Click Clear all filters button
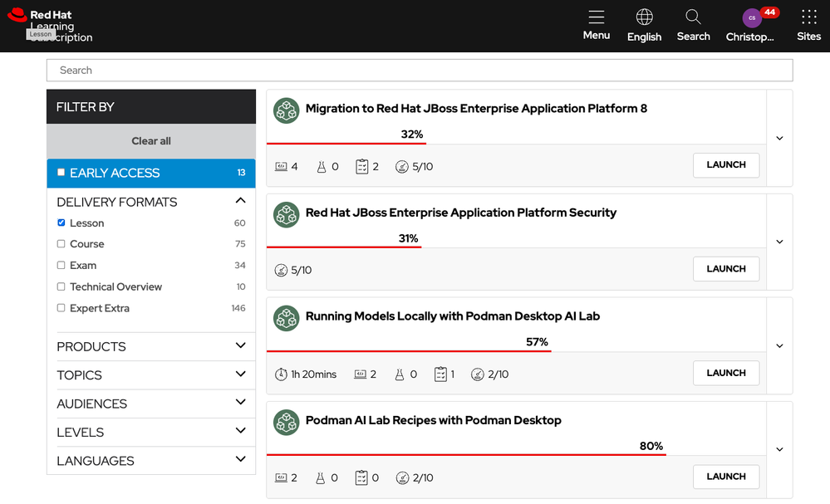This screenshot has width=830, height=504. [151, 141]
